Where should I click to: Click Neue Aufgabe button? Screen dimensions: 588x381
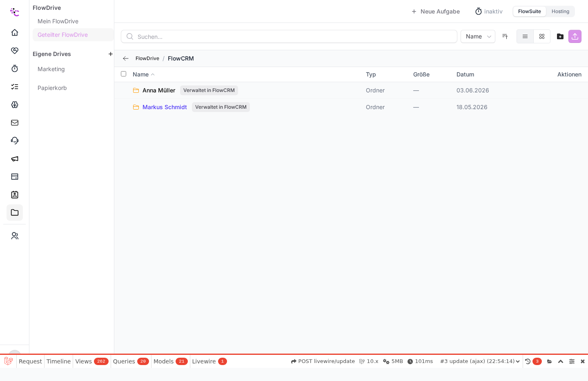435,11
